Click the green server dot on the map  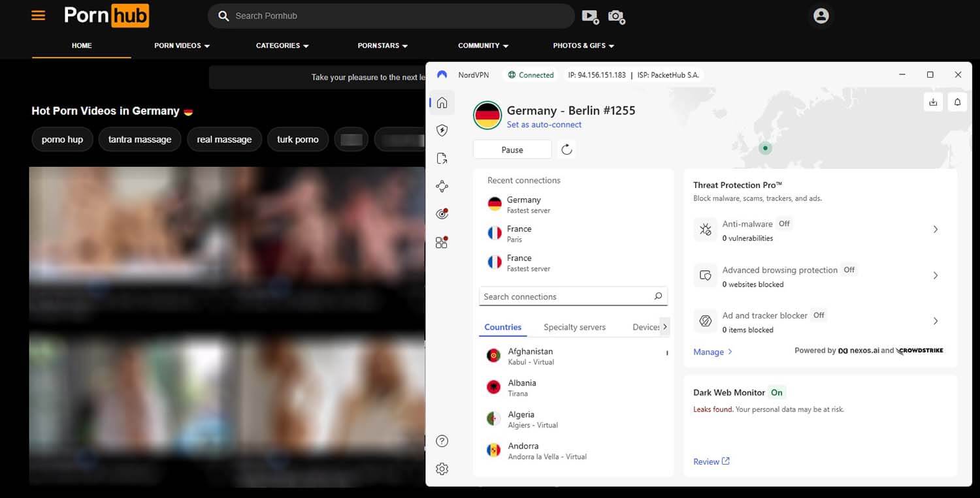point(765,148)
